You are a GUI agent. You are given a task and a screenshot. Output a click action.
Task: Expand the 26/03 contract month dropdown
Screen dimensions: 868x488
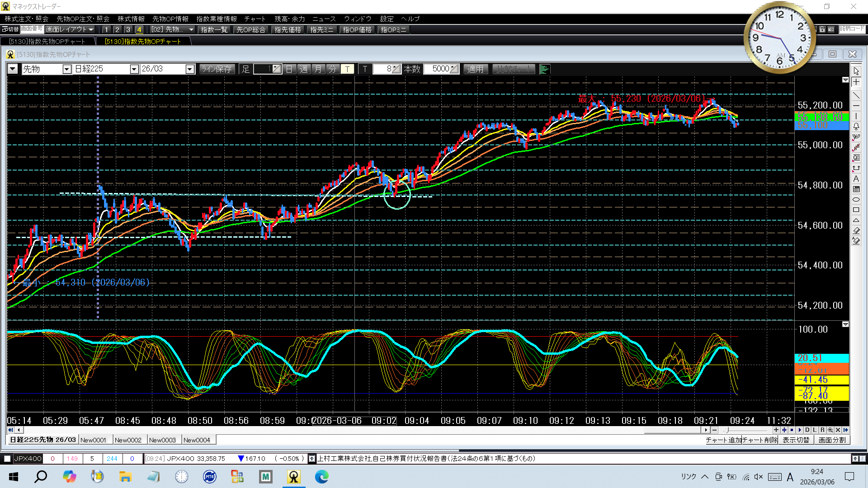190,69
